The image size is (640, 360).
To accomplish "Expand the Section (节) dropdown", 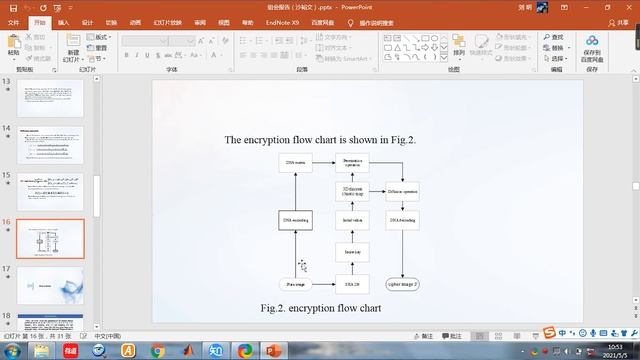I will tap(97, 59).
